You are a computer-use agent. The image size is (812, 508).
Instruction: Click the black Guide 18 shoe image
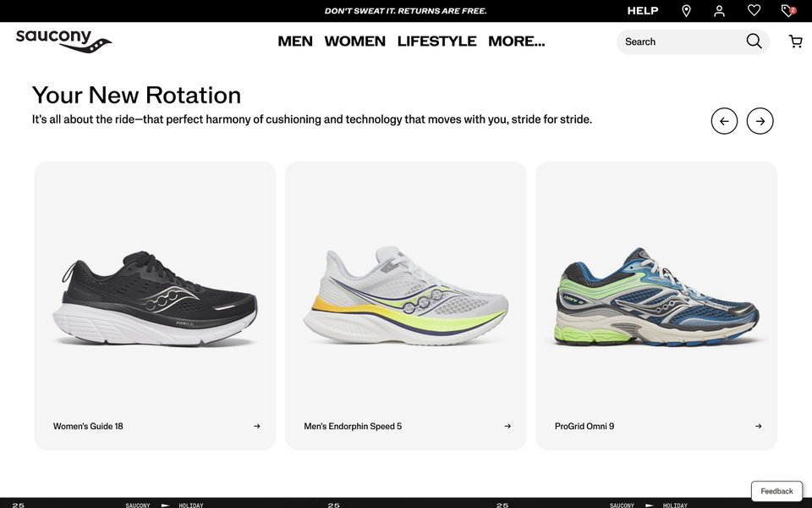pyautogui.click(x=155, y=299)
